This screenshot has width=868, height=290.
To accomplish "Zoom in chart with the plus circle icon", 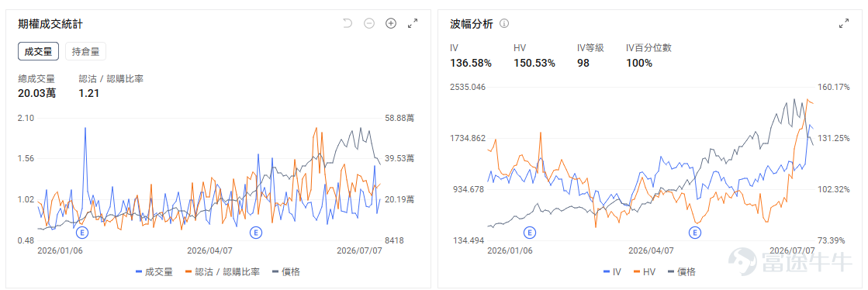I will tap(391, 23).
